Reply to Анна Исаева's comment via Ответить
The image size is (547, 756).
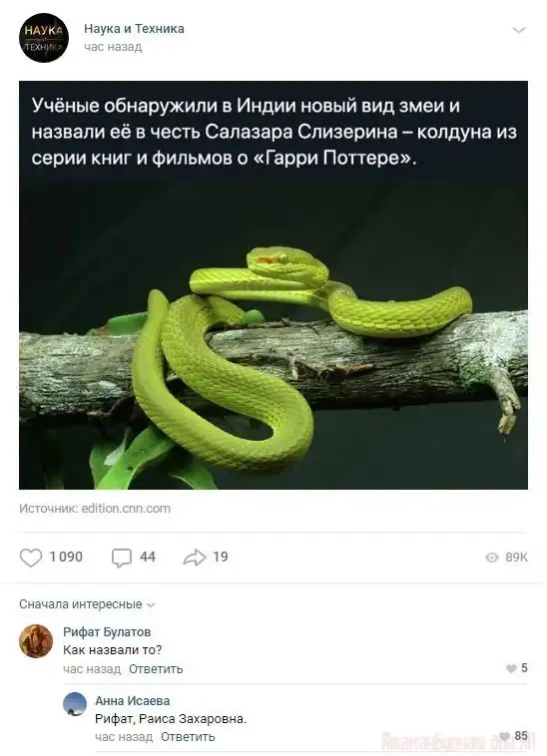click(x=188, y=737)
